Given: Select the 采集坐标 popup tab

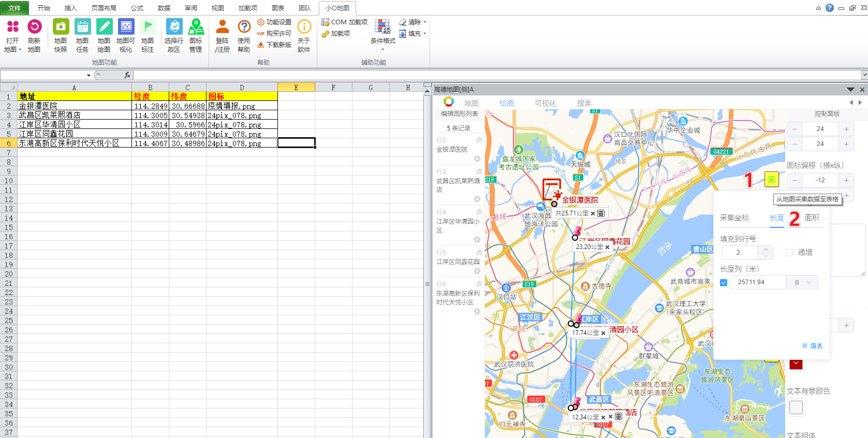Looking at the screenshot, I should point(734,218).
